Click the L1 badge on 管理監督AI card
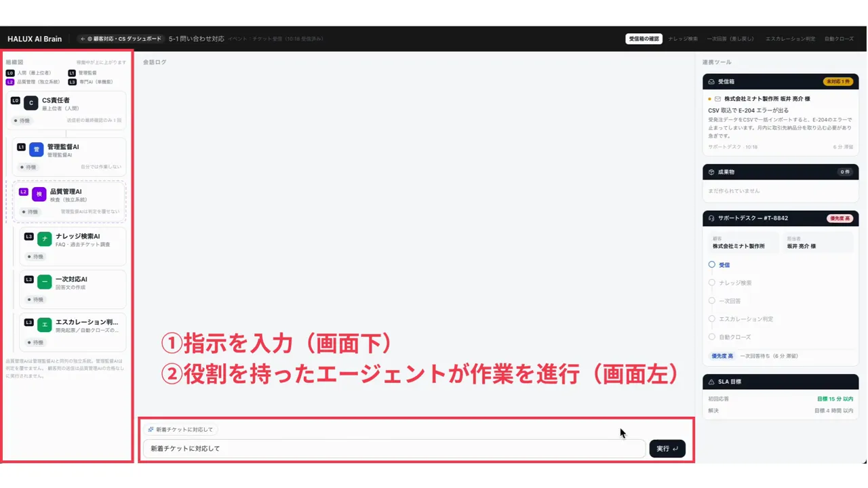 click(x=21, y=147)
